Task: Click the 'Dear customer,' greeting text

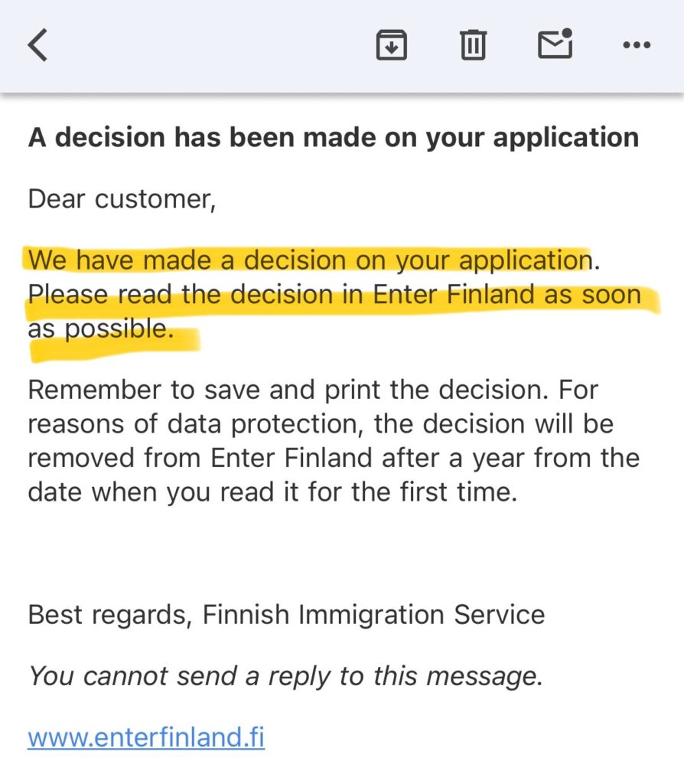Action: tap(122, 199)
